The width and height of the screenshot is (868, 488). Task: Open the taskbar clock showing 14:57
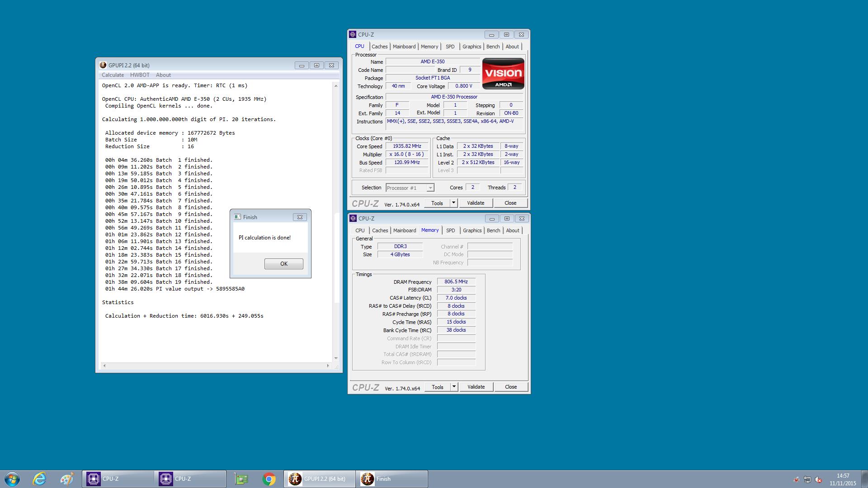843,479
